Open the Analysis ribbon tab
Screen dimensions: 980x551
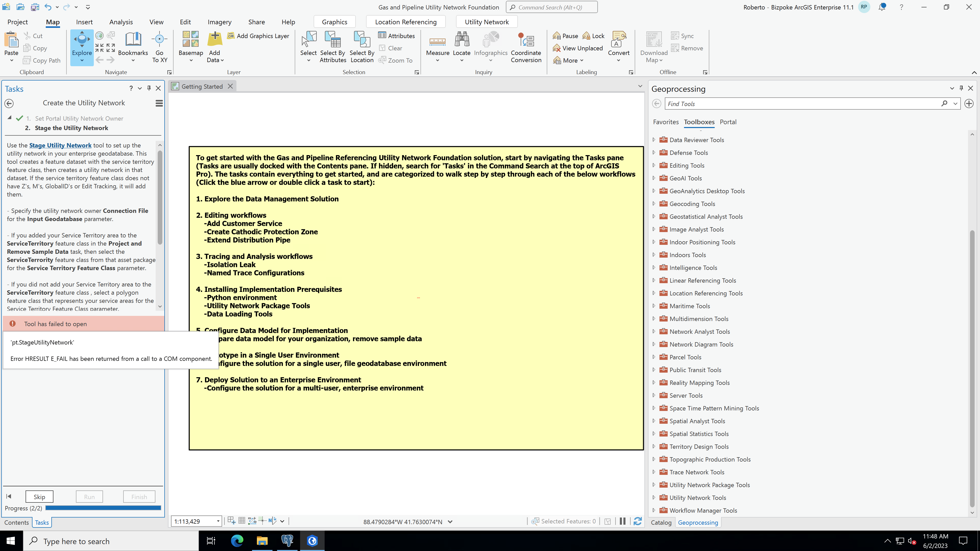point(121,22)
